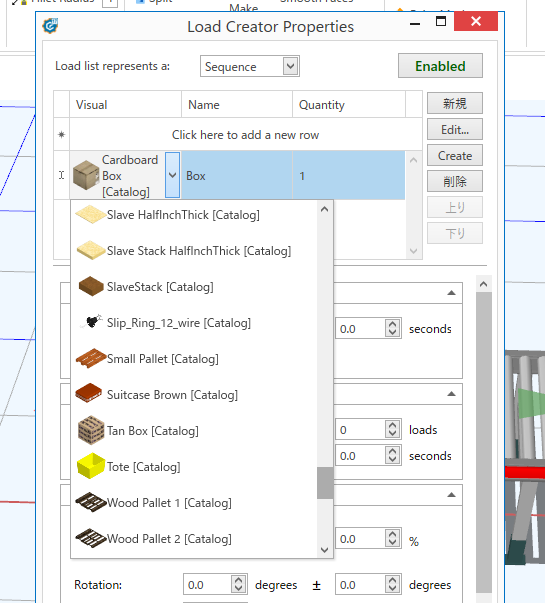
Task: Click the new-row asterisk row header
Action: tap(62, 135)
